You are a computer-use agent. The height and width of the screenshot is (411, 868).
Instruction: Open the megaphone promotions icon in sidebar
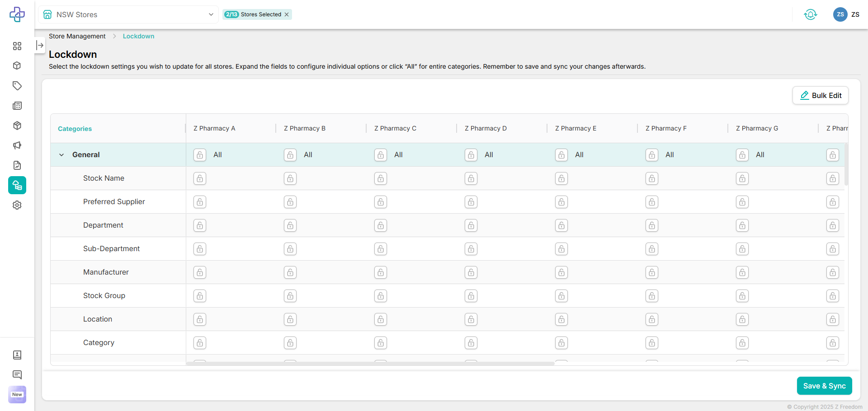click(17, 145)
